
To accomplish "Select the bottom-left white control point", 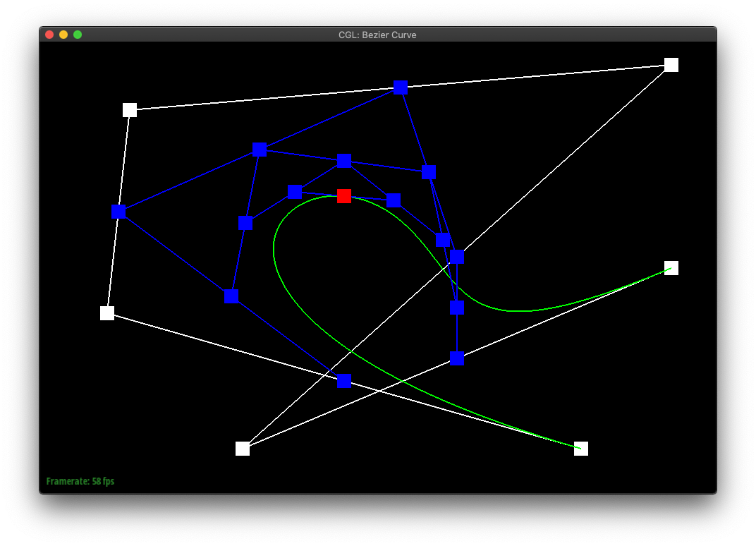I will (x=242, y=449).
